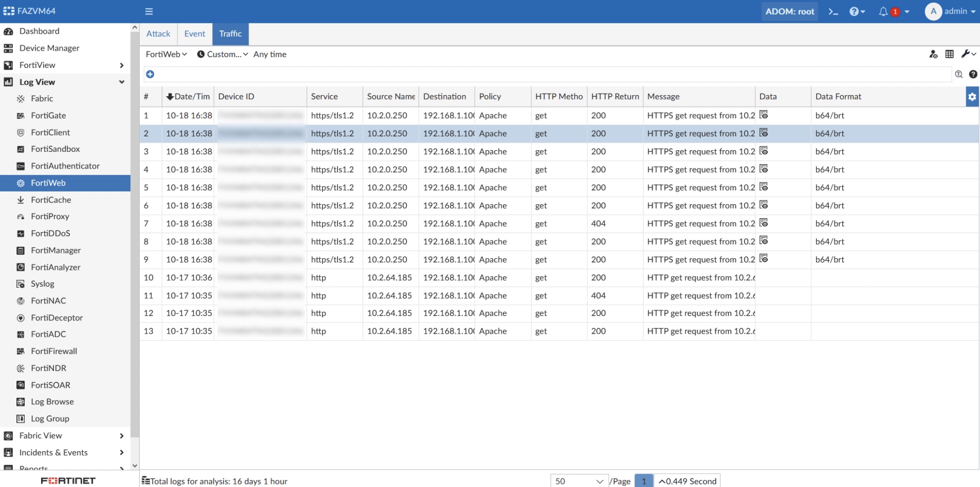Toggle the hamburger sidebar menu icon
Viewport: 980px width, 487px height.
[x=149, y=11]
